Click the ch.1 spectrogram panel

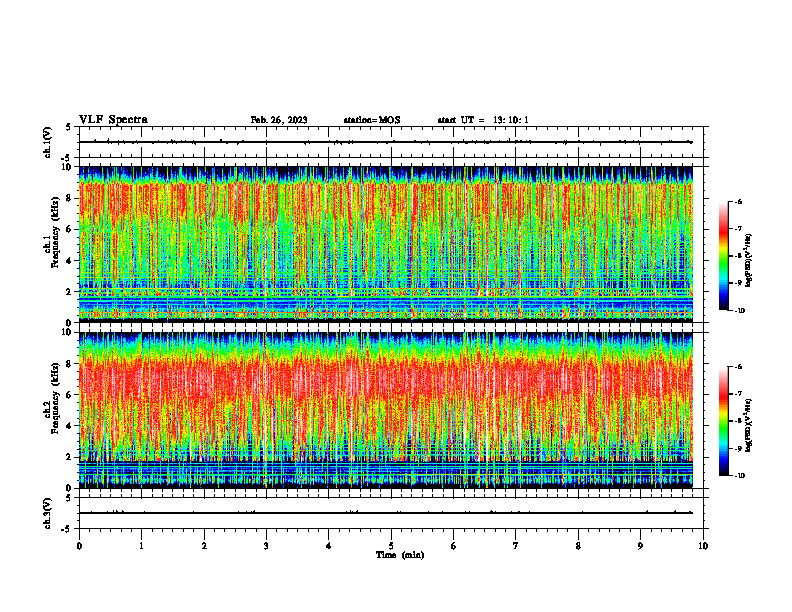click(x=386, y=244)
